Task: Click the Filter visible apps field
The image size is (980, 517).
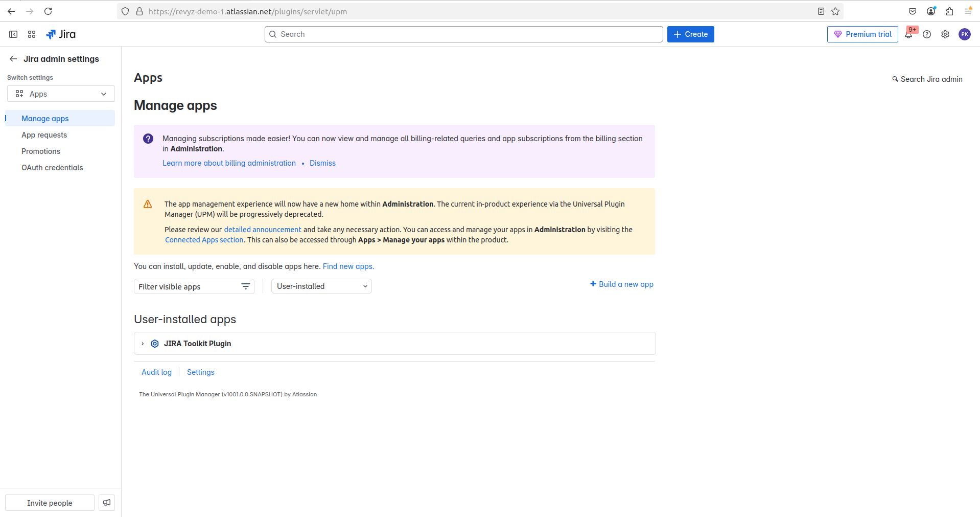Action: point(188,287)
